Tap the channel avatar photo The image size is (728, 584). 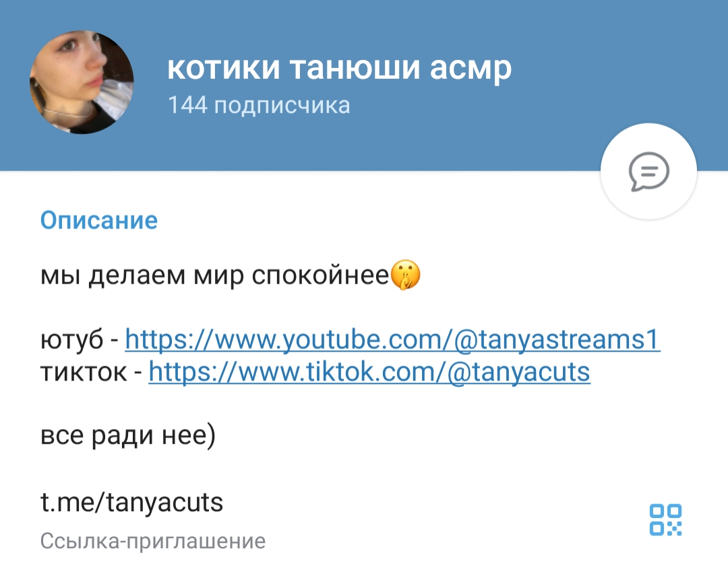tap(82, 82)
